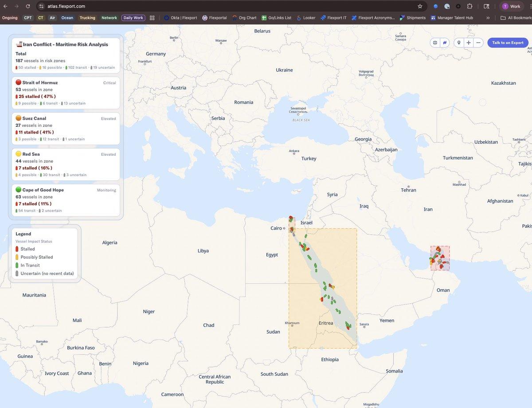This screenshot has width=532, height=408.
Task: Expand the bookmarks overflow chevron
Action: [488, 18]
